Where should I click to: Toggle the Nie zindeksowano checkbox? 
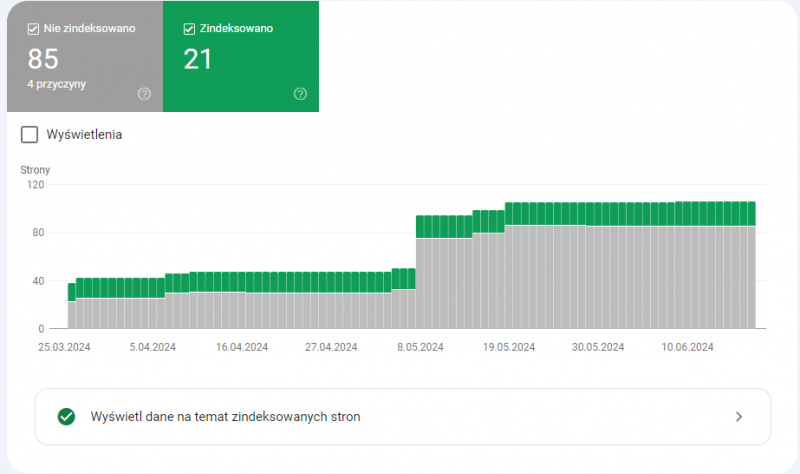33,29
